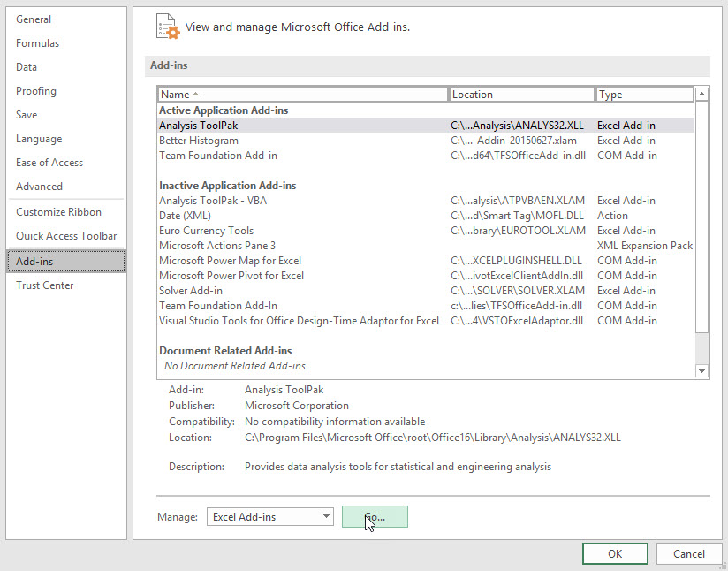Viewport: 728px width, 571px height.
Task: Click scroll-down arrow of add-ins list
Action: click(x=701, y=370)
